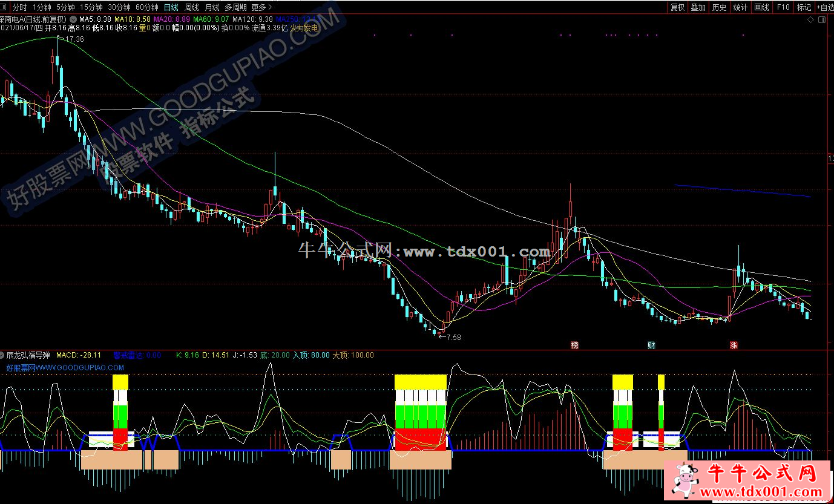Click the MA5: 8.38 label
The image size is (834, 504).
[x=95, y=19]
